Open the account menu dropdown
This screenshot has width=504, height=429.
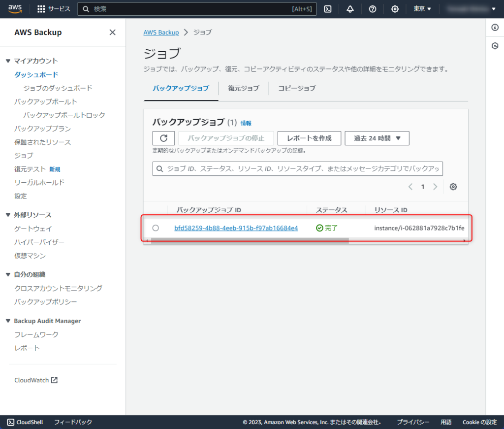[x=472, y=9]
